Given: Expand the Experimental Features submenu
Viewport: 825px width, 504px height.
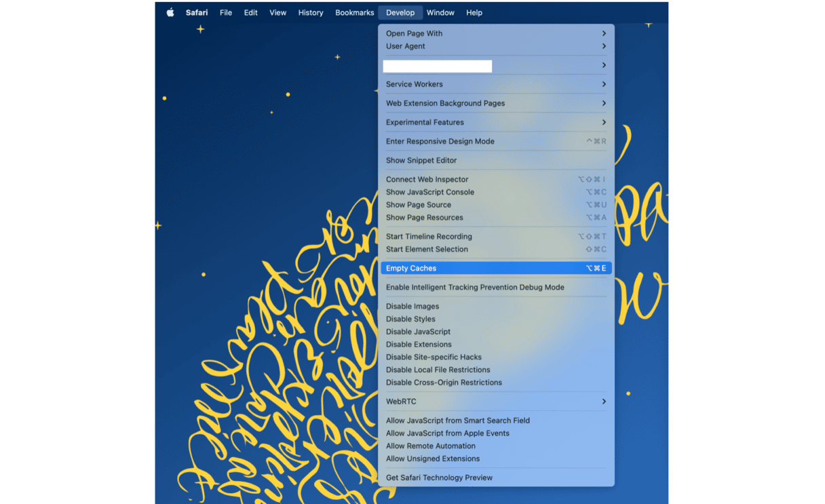Looking at the screenshot, I should point(496,122).
